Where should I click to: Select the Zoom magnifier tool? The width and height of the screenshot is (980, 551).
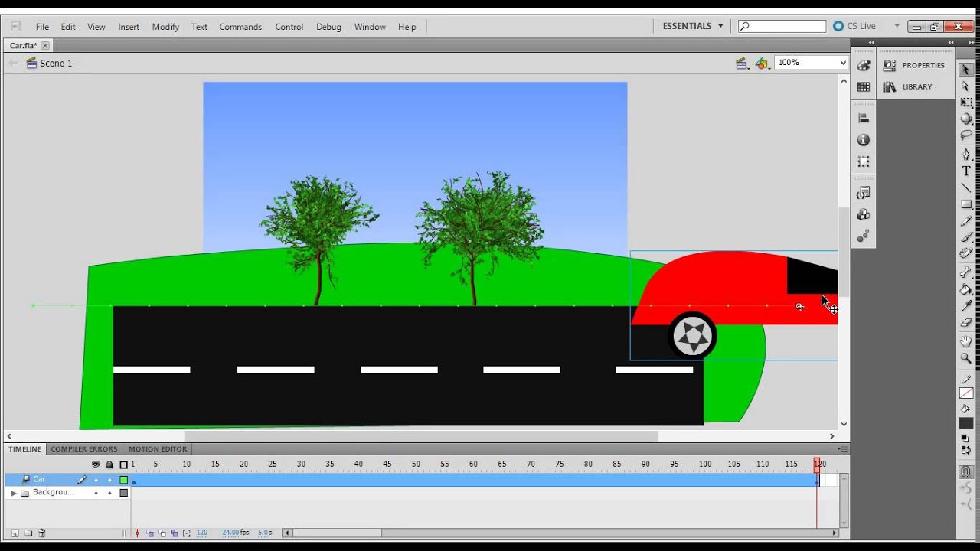click(966, 358)
